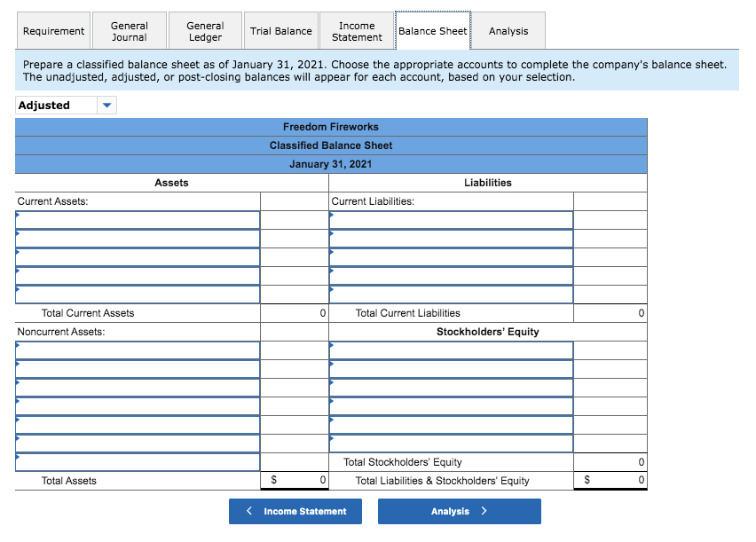The image size is (756, 542).
Task: Switch to the Requirement tab
Action: click(53, 30)
